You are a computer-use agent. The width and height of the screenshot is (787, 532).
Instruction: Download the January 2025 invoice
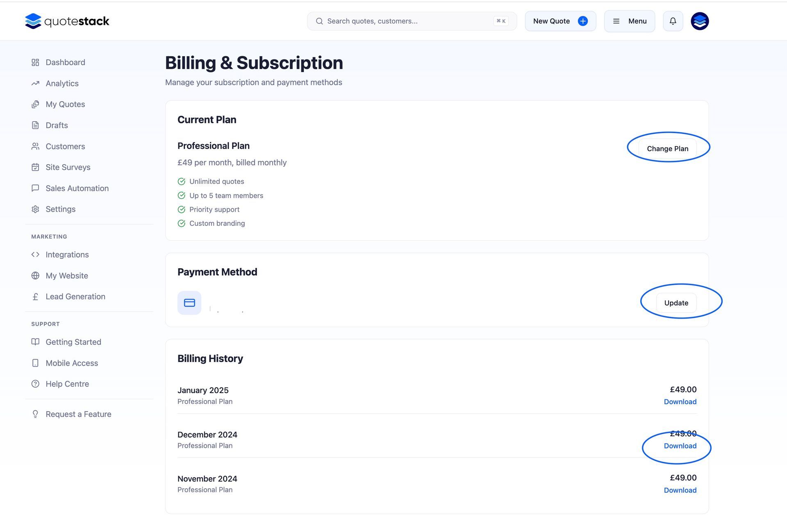[680, 402]
